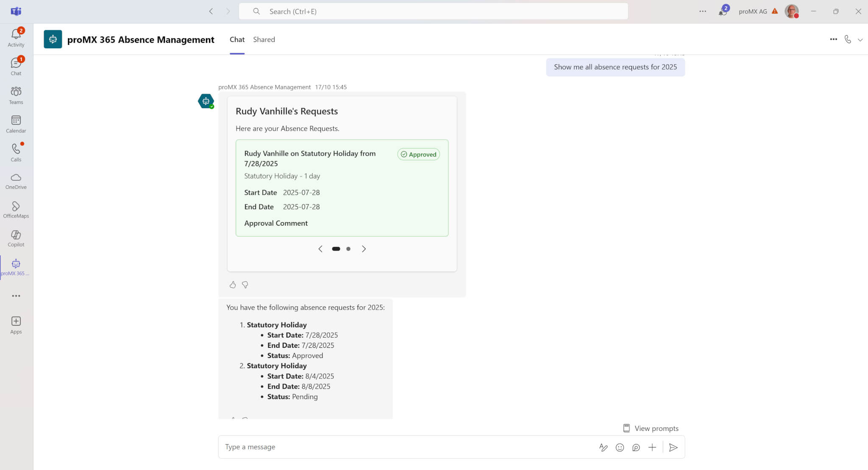Click the thumbs up on request card

[233, 285]
